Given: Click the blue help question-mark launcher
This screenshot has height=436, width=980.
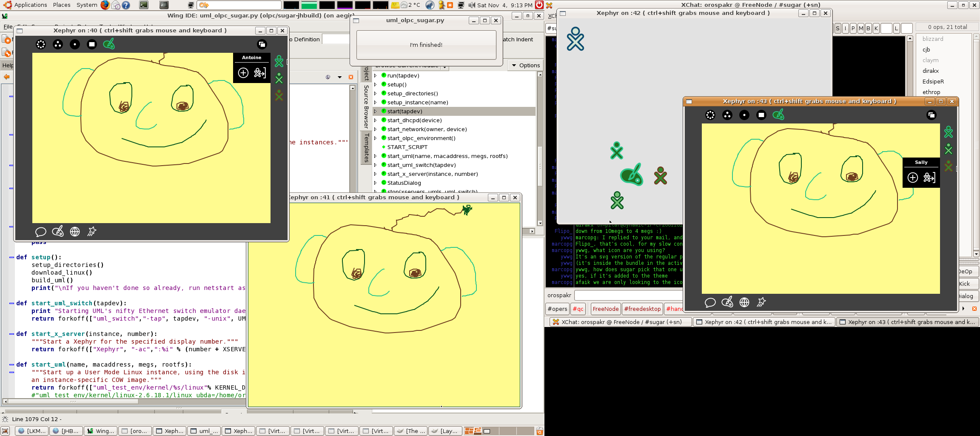Looking at the screenshot, I should click(x=126, y=5).
